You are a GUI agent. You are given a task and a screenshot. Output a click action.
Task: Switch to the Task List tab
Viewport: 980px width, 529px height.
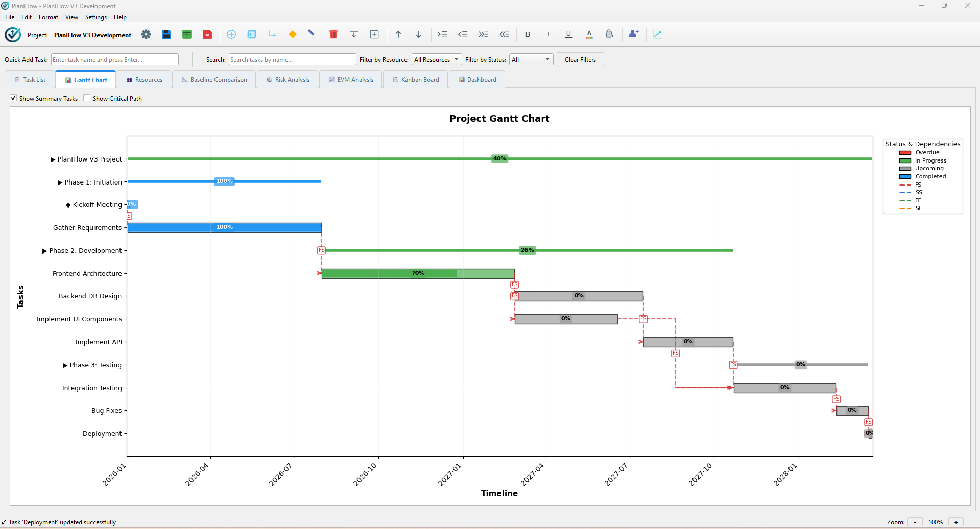[30, 80]
